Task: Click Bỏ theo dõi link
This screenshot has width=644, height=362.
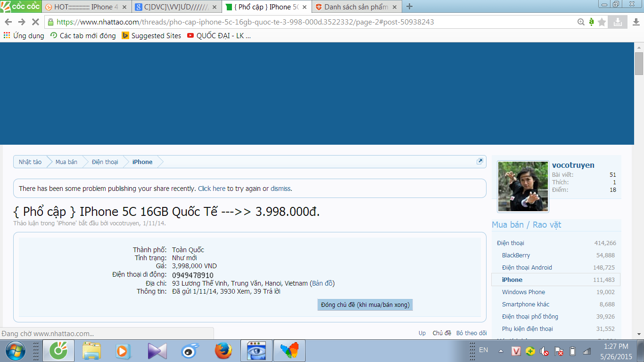Action: pos(471,333)
